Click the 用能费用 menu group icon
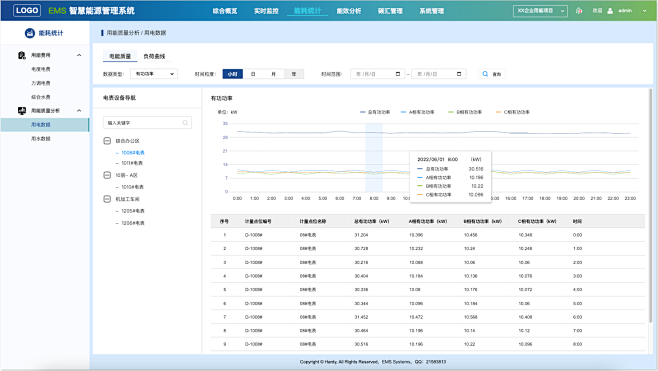 tap(22, 55)
